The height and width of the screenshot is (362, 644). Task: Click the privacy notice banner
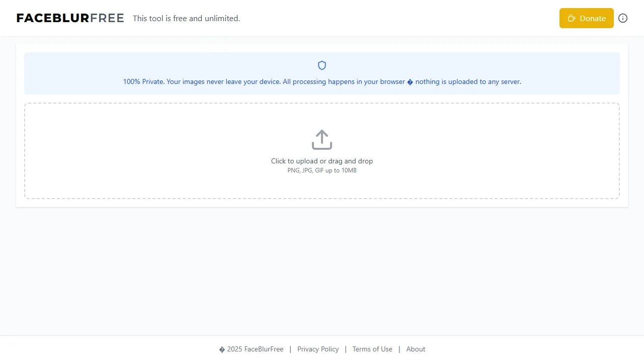(x=321, y=73)
